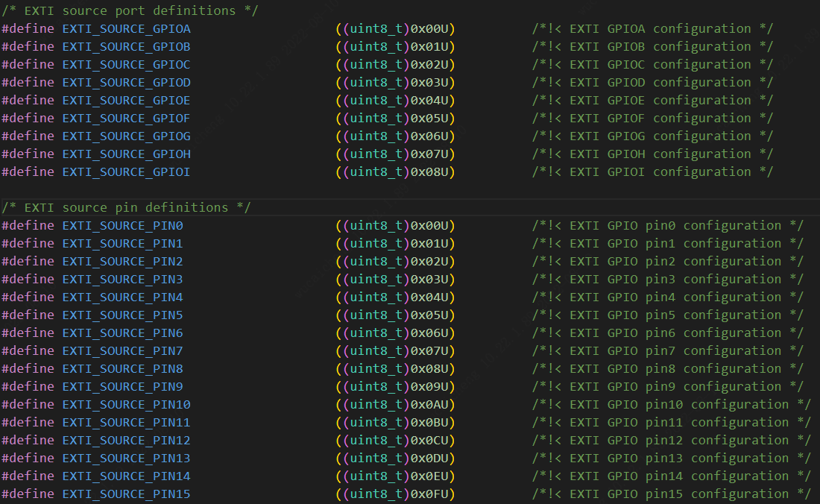Place cursor on EXTI_SOURCE_PIN8 identifier
Image resolution: width=820 pixels, height=504 pixels.
122,368
